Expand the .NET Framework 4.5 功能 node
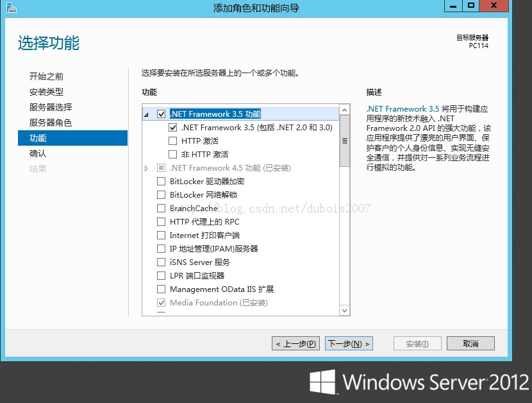The height and width of the screenshot is (403, 532). 147,168
